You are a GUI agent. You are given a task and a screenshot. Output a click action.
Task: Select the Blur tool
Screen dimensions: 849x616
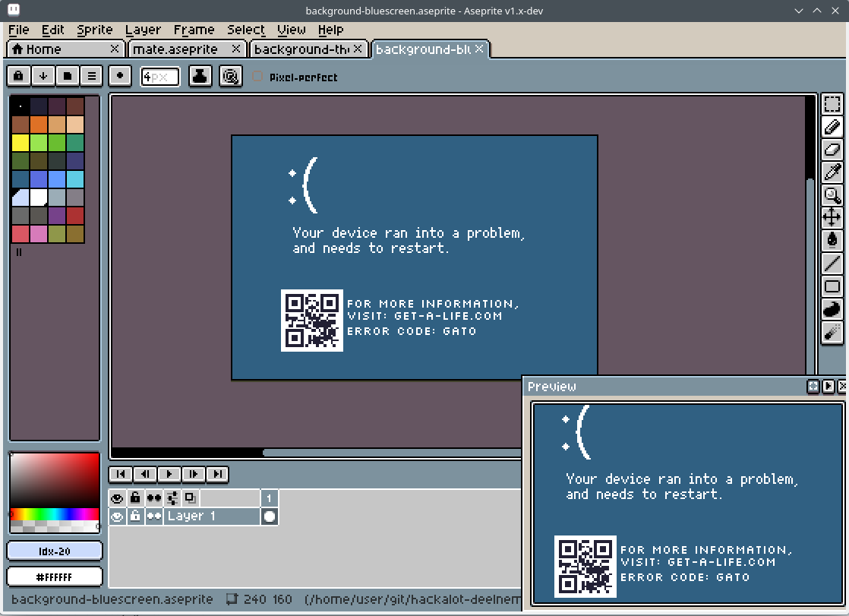(832, 332)
